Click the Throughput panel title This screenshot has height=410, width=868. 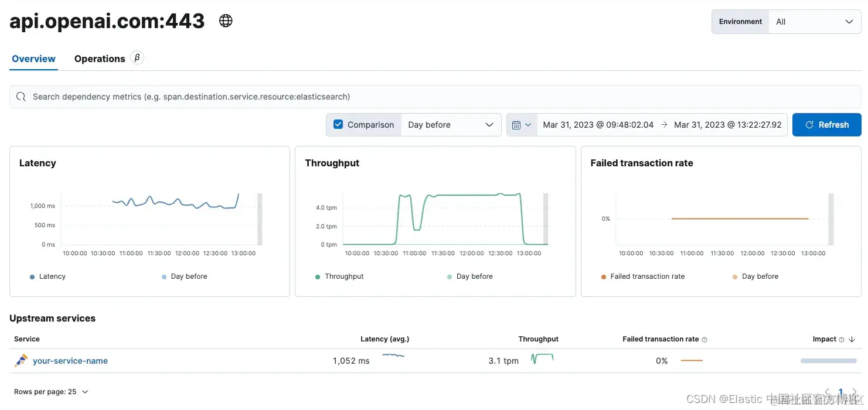coord(332,163)
